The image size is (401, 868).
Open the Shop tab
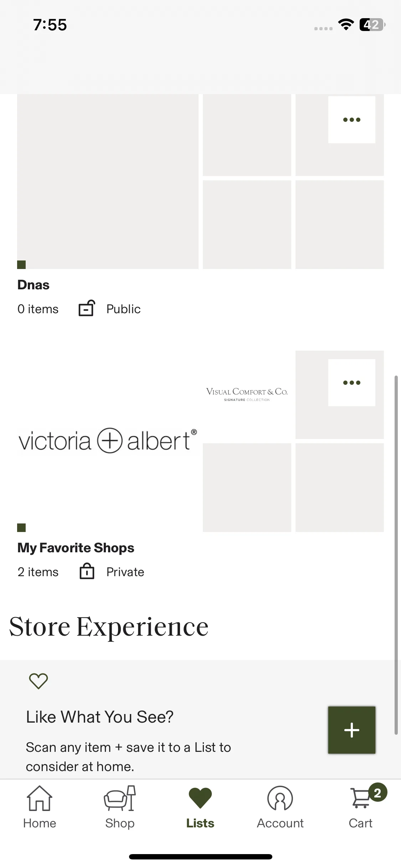(120, 807)
